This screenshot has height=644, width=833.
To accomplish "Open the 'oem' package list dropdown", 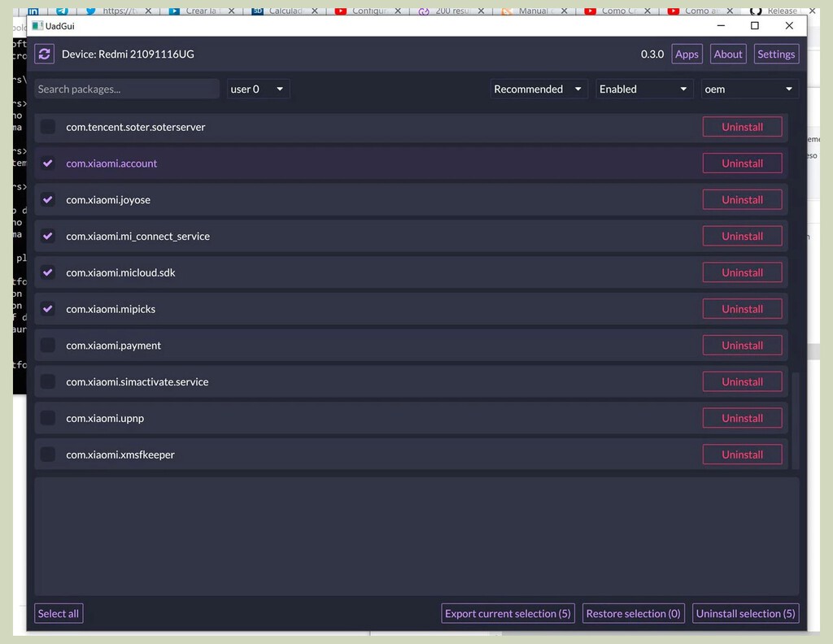I will (749, 89).
